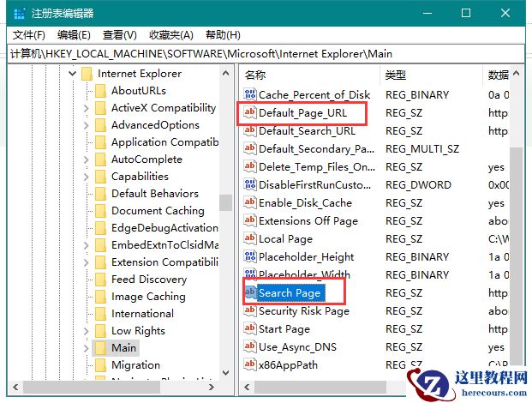Screen dimensions: 532x403
Task: Click the value list scroll up arrow
Action: (x=517, y=73)
